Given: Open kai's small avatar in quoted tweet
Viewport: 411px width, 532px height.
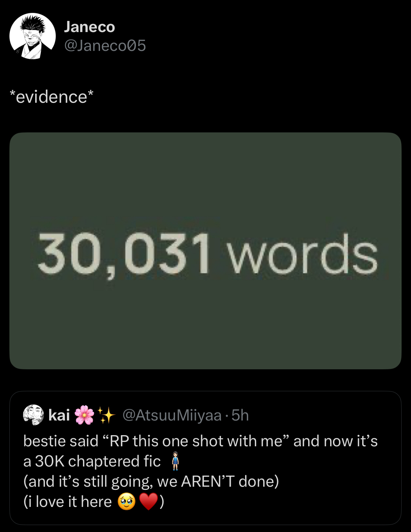Looking at the screenshot, I should pos(33,415).
